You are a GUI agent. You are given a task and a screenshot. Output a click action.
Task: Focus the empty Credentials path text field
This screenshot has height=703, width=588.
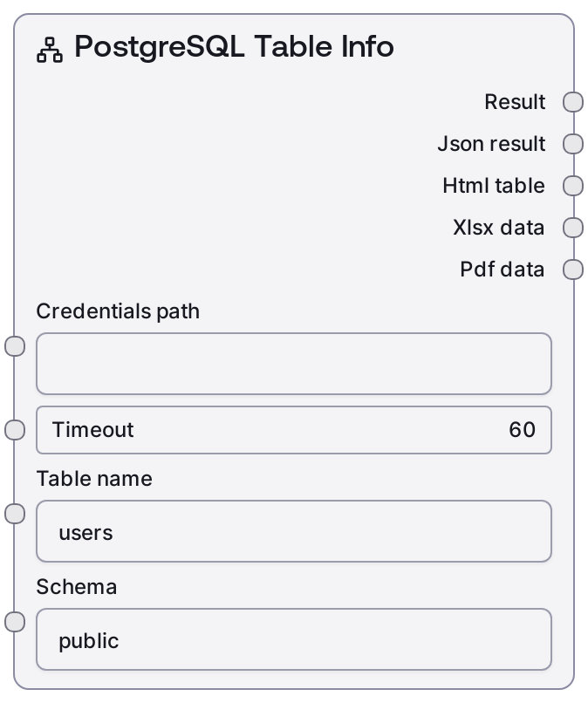(293, 364)
